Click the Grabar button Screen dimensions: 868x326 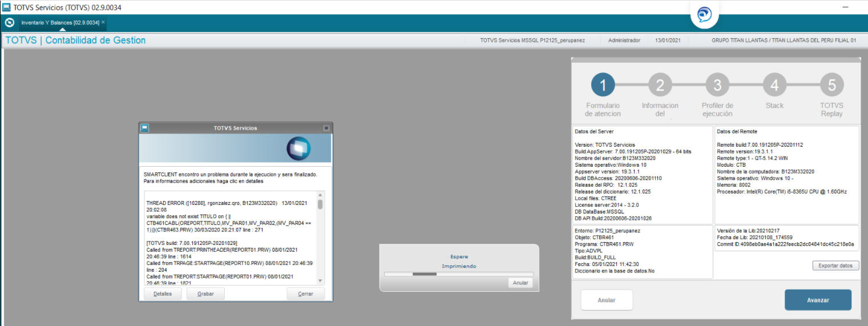(205, 293)
